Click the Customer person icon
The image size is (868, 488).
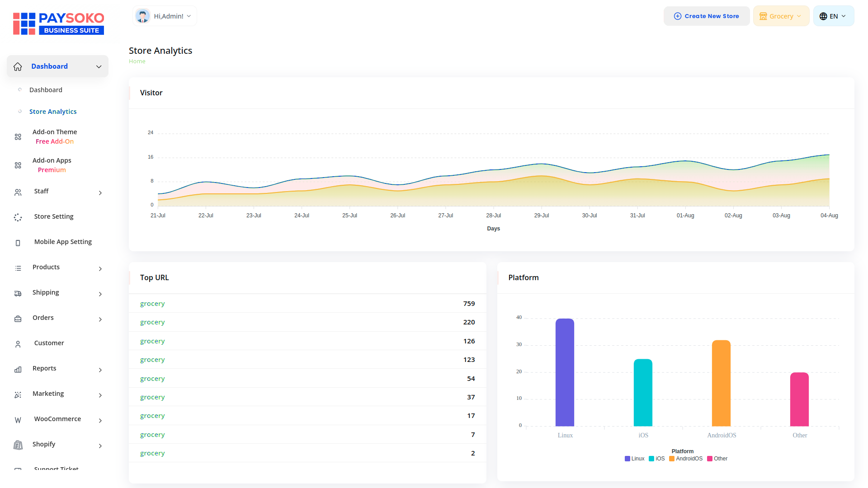(18, 344)
